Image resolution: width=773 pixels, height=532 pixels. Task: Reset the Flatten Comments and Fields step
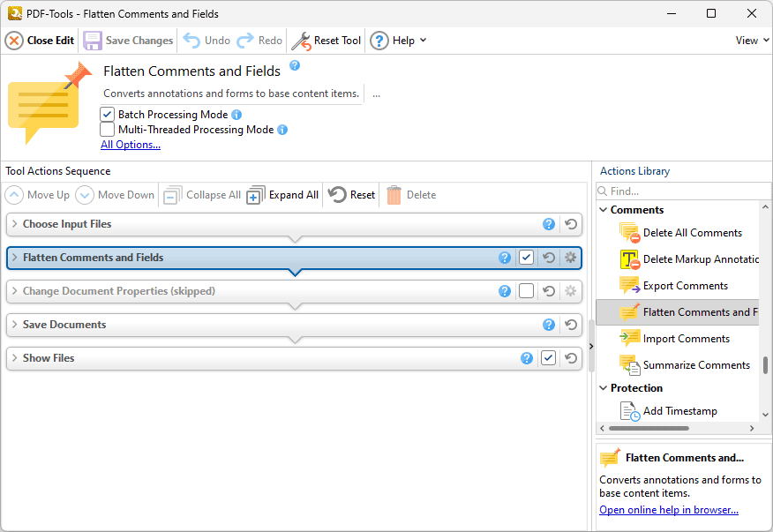549,258
